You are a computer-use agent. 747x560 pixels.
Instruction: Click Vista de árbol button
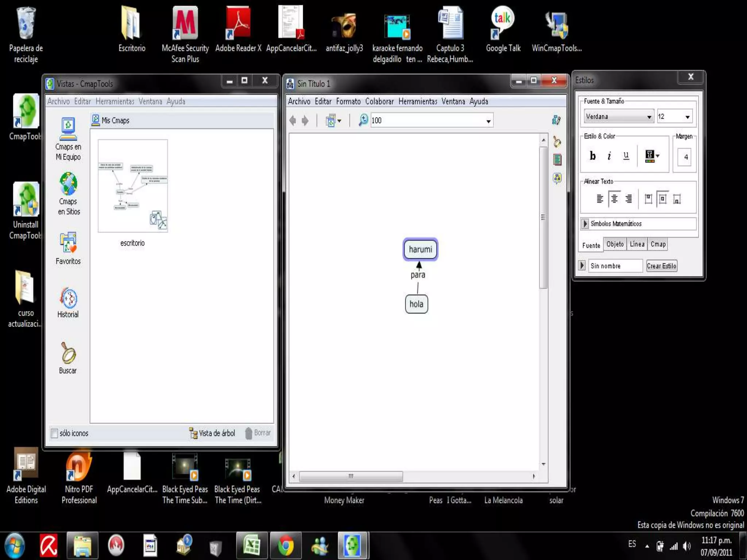[212, 433]
